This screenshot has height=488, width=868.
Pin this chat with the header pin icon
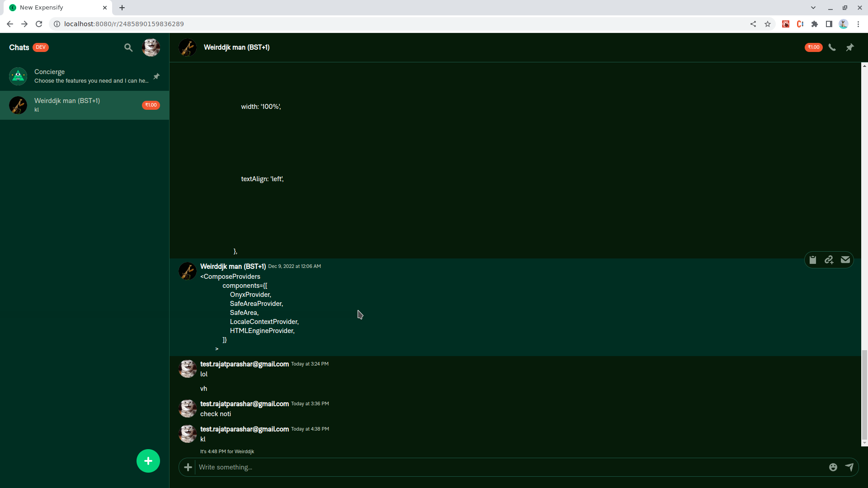coord(850,47)
